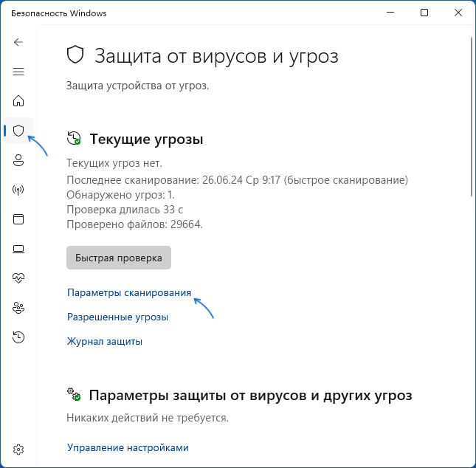The height and width of the screenshot is (468, 476).
Task: Go back with the back arrow
Action: point(18,42)
